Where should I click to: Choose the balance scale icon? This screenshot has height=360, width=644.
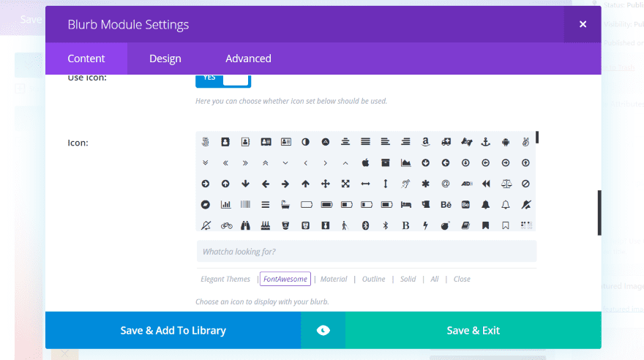[x=506, y=184]
